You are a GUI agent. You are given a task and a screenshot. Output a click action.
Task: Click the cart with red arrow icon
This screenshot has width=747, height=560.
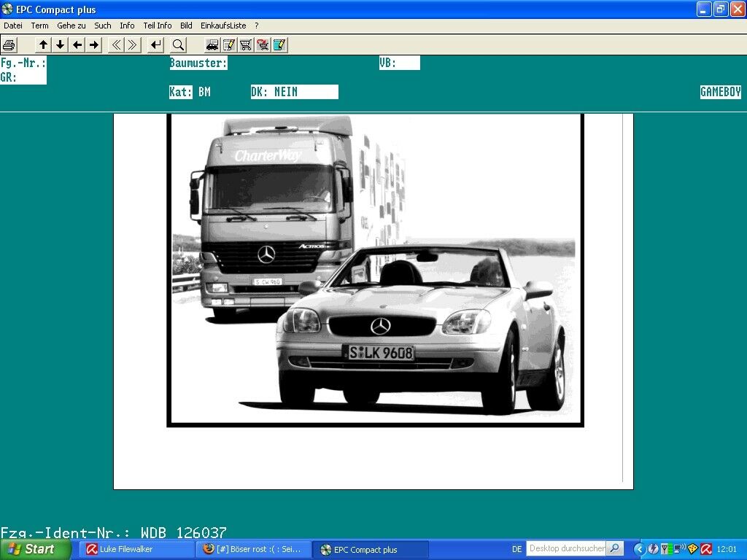coord(263,45)
